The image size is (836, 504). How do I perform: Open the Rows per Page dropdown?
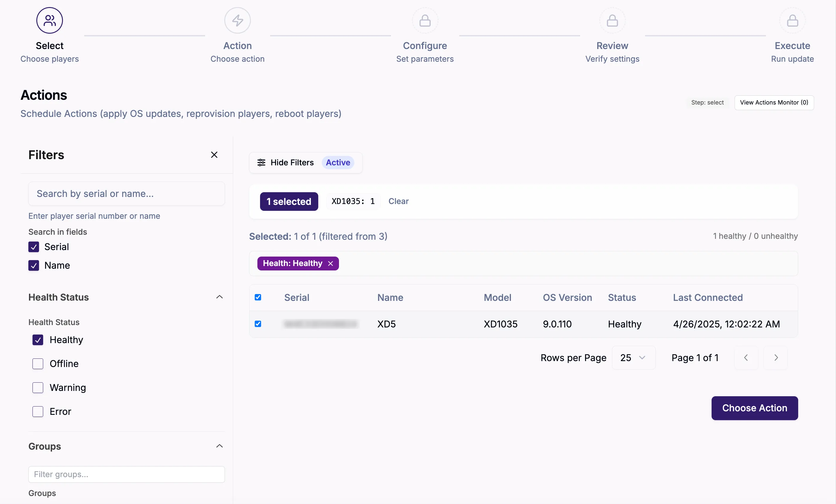click(x=634, y=358)
